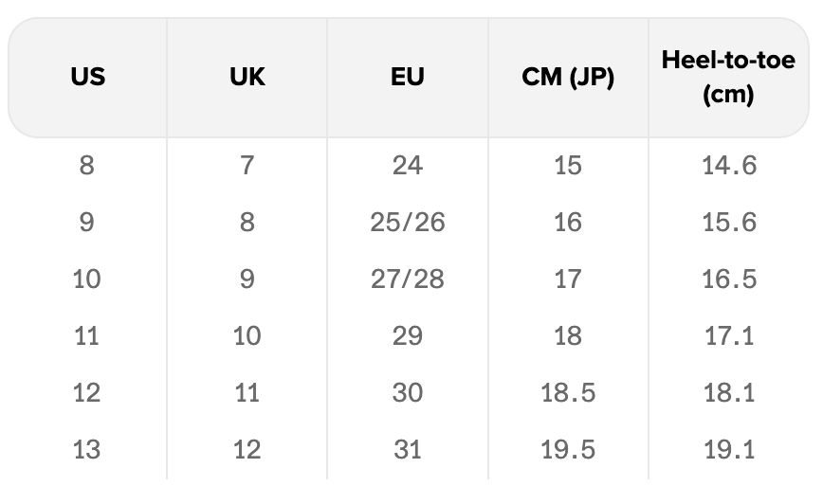Select the 18.5 CM (JP) value

pos(567,392)
